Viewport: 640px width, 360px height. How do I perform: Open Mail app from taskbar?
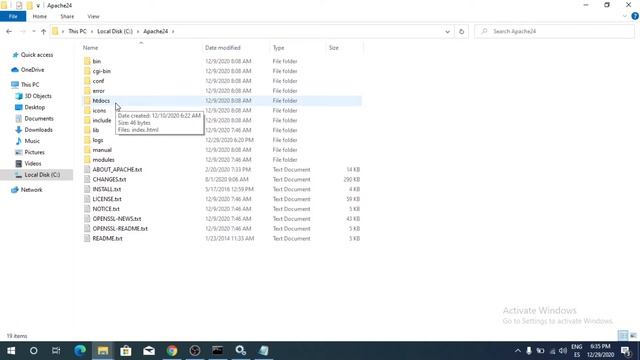click(x=149, y=351)
